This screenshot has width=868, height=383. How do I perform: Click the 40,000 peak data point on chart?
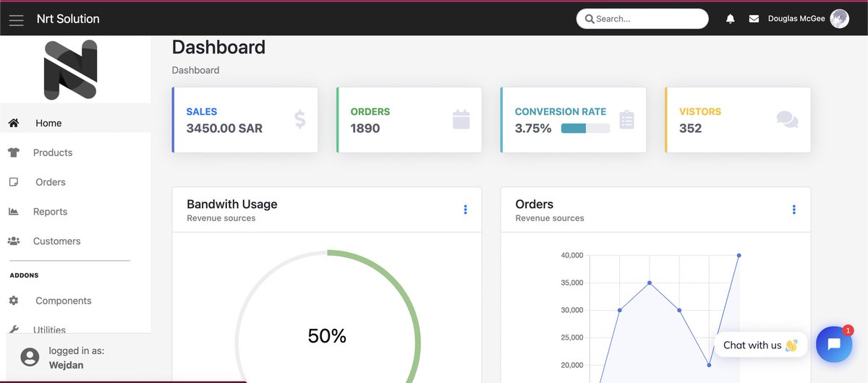pos(739,255)
